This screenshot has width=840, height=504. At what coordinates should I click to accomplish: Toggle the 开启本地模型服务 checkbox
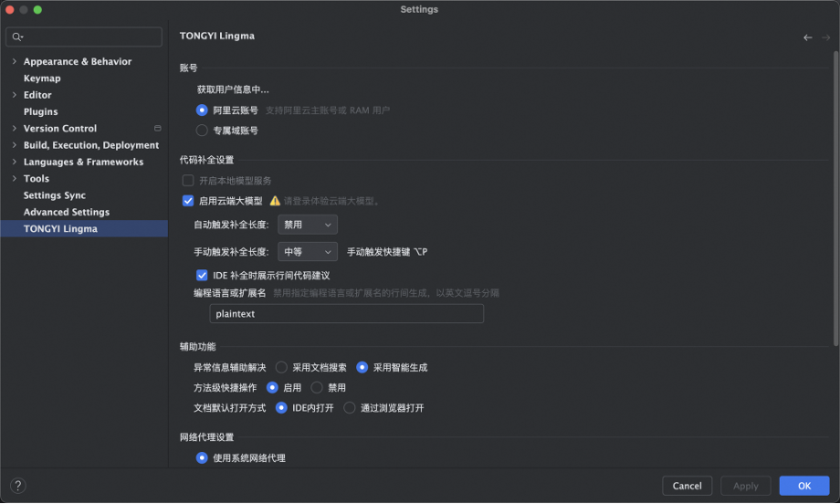point(188,181)
